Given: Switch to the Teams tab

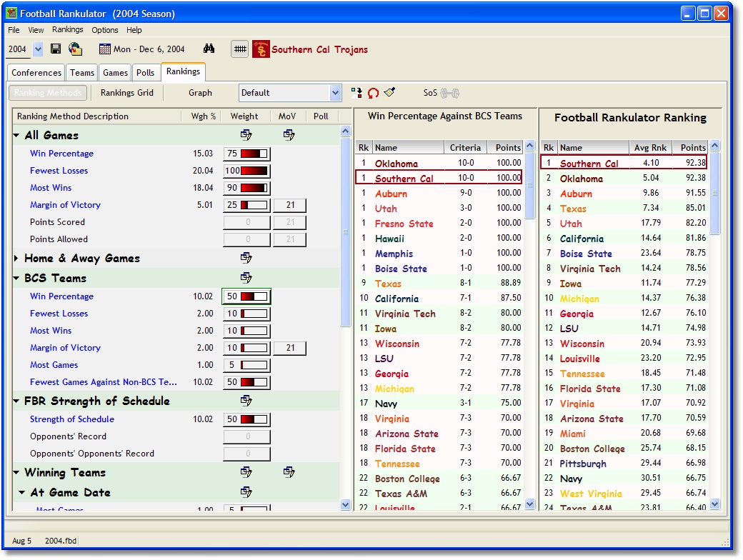Looking at the screenshot, I should point(82,72).
